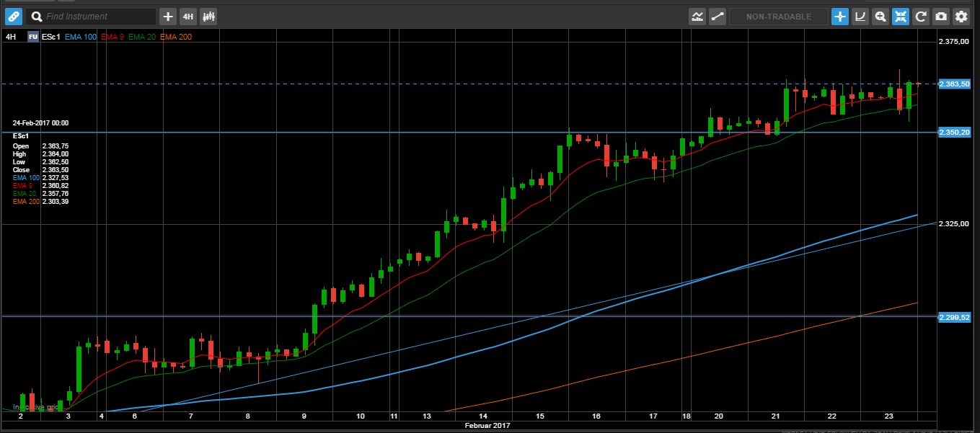Click the EMA 100 indicator label
980x433 pixels.
click(81, 37)
